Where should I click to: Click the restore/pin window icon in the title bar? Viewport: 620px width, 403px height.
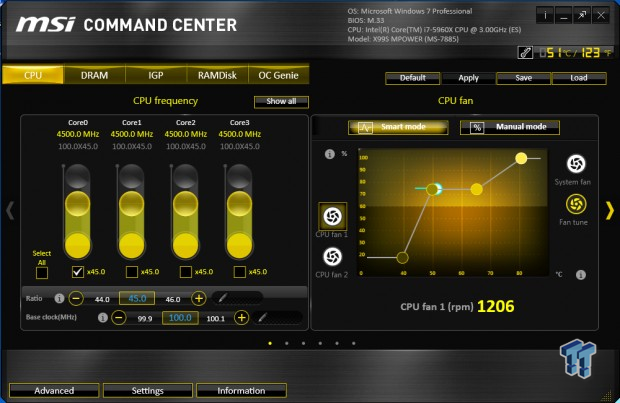[x=582, y=15]
